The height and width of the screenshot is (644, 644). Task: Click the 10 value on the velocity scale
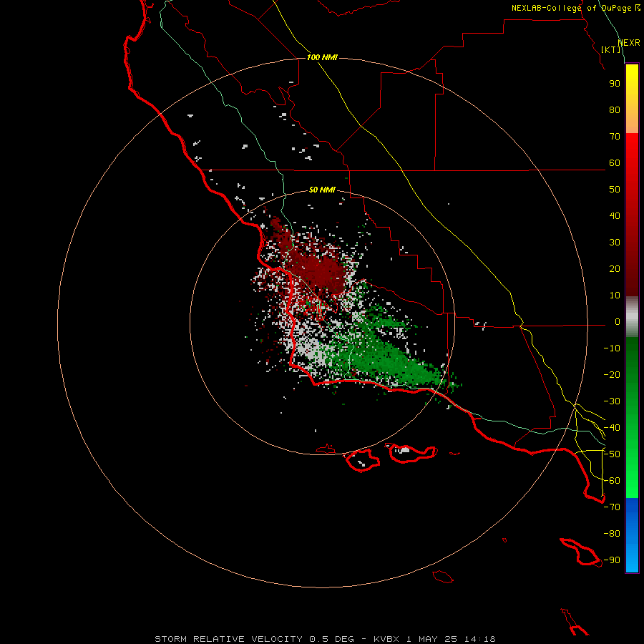click(x=615, y=296)
